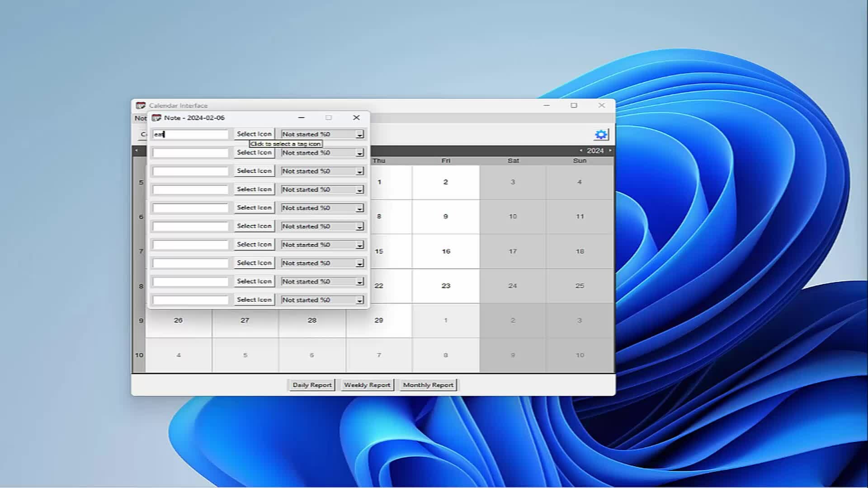Open the Weekly Report

(x=367, y=385)
